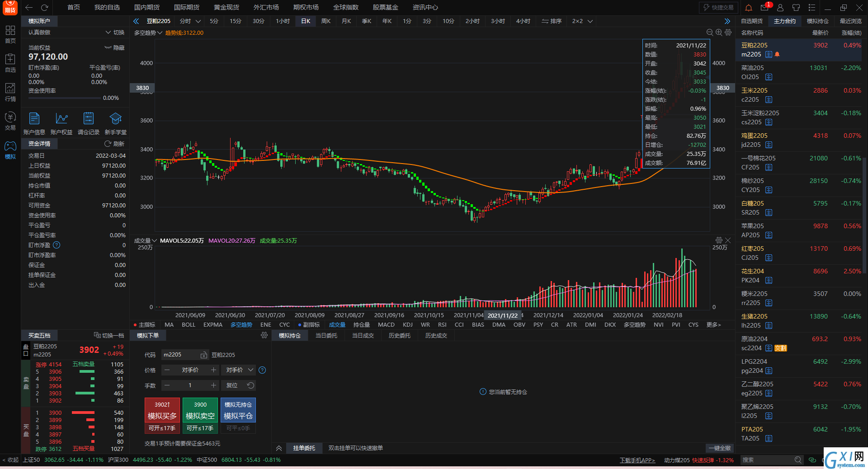Click 一键全撤 cancel all button
Screen dimensions: 868x469
pyautogui.click(x=720, y=448)
